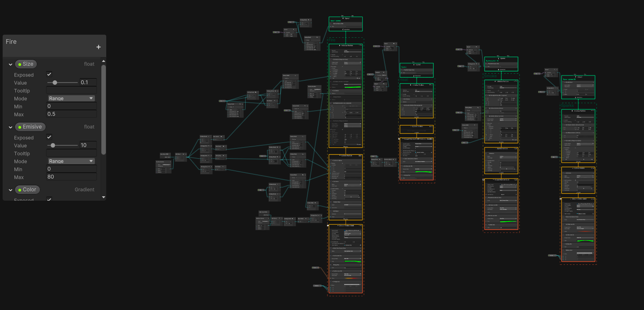644x310 pixels.
Task: Open the Range mode dropdown for Emisive
Action: 71,161
